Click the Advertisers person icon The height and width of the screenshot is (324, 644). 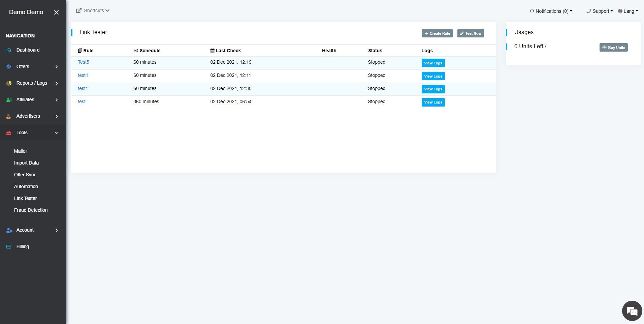pyautogui.click(x=9, y=116)
